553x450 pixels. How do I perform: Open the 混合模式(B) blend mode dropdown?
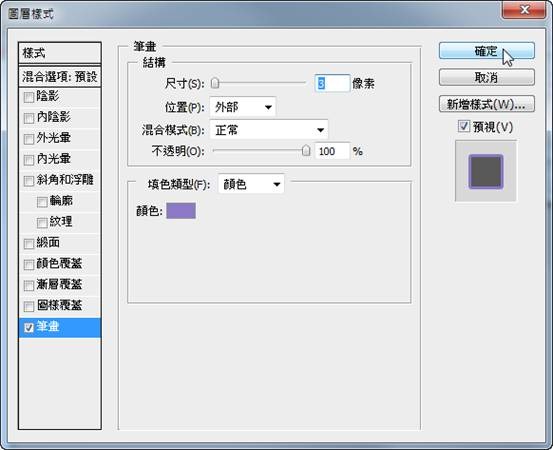(x=269, y=130)
